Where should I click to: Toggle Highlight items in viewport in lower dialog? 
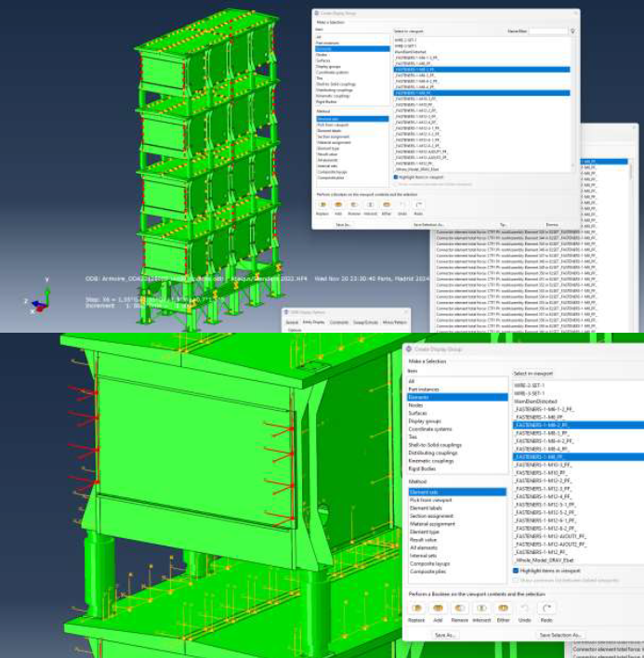517,571
